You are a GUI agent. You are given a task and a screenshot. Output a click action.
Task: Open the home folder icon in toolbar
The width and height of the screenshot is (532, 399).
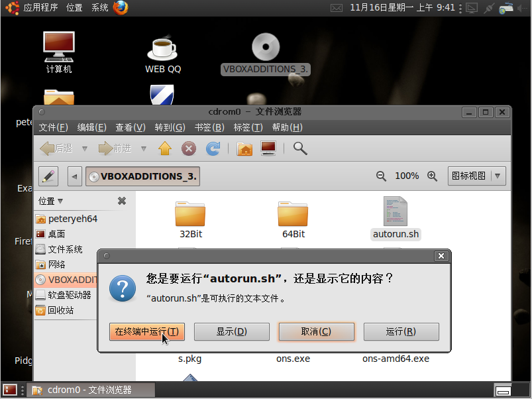point(244,148)
